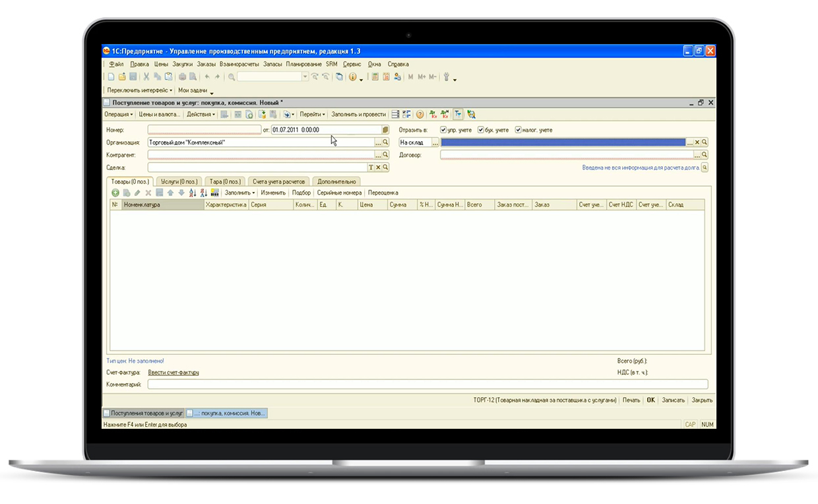The height and width of the screenshot is (504, 818).
Task: Open the calculator icon in main toolbar
Action: point(375,77)
